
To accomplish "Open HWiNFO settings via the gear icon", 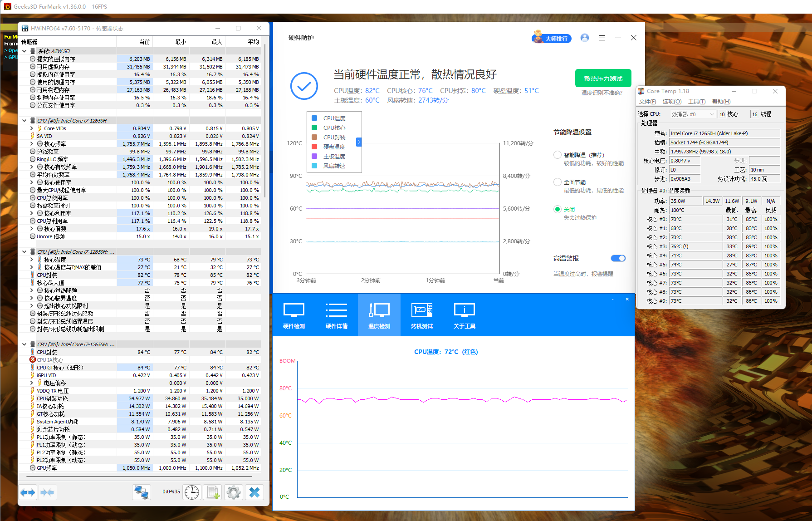I will pyautogui.click(x=233, y=492).
